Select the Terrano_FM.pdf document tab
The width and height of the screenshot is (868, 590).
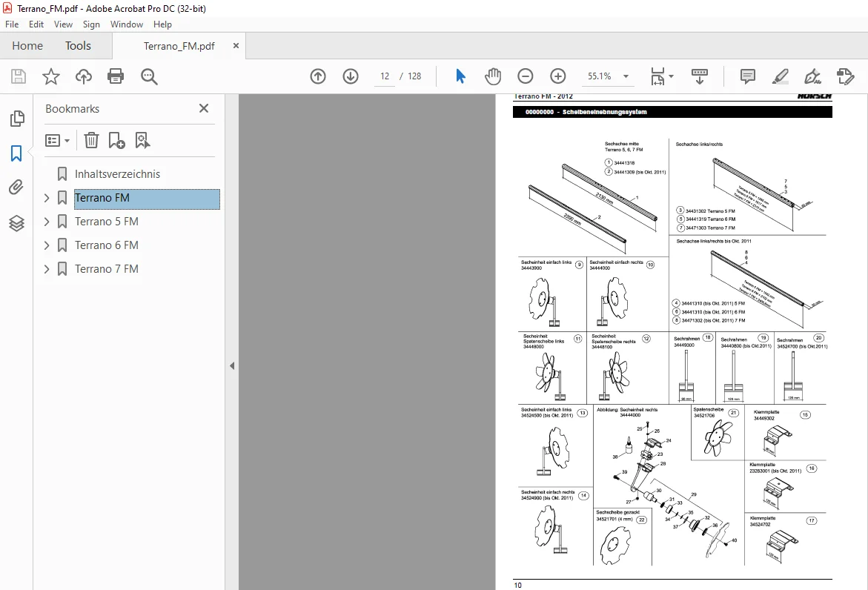pos(179,46)
